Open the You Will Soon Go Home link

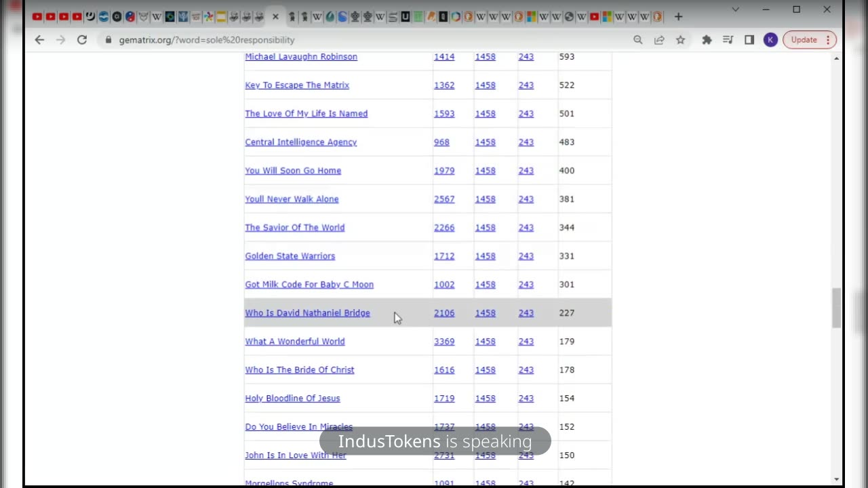(x=293, y=171)
